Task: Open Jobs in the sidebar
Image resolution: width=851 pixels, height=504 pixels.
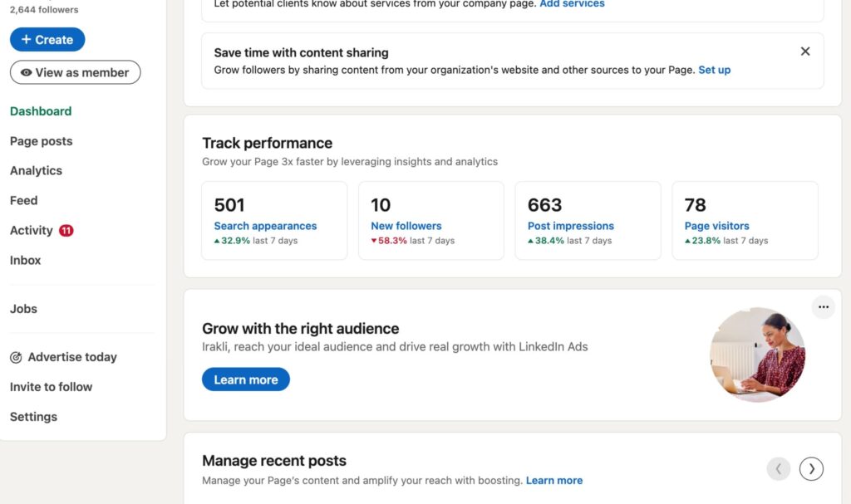Action: coord(23,309)
